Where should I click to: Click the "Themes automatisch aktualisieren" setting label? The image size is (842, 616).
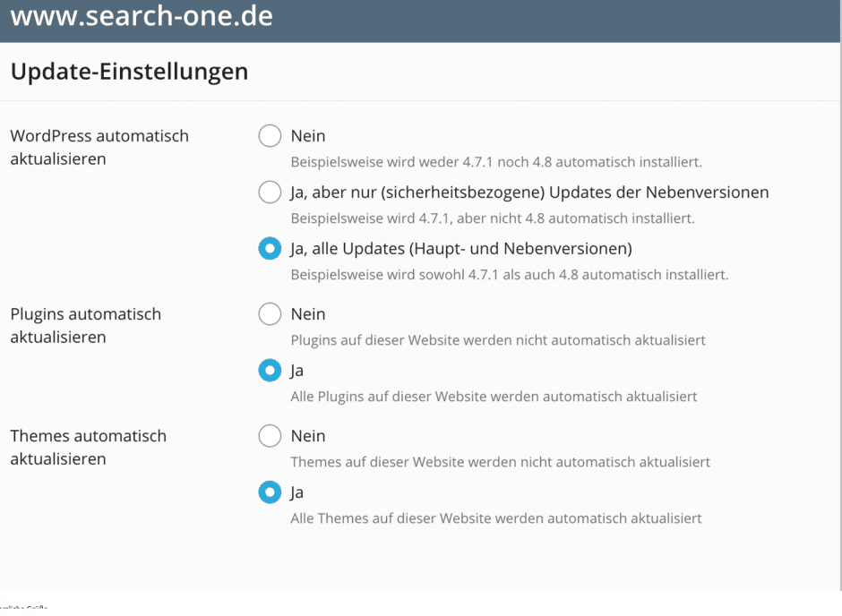click(89, 448)
